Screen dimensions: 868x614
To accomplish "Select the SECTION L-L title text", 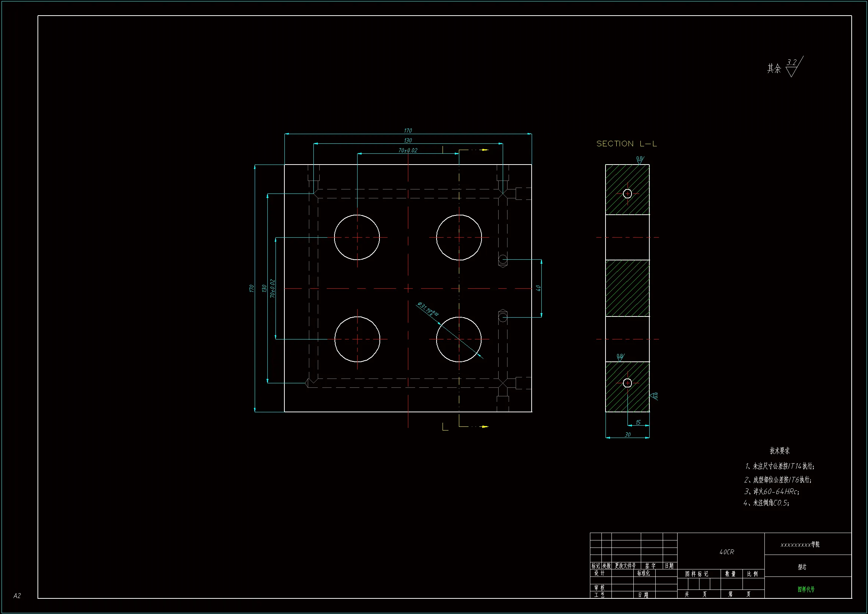I will coord(626,144).
